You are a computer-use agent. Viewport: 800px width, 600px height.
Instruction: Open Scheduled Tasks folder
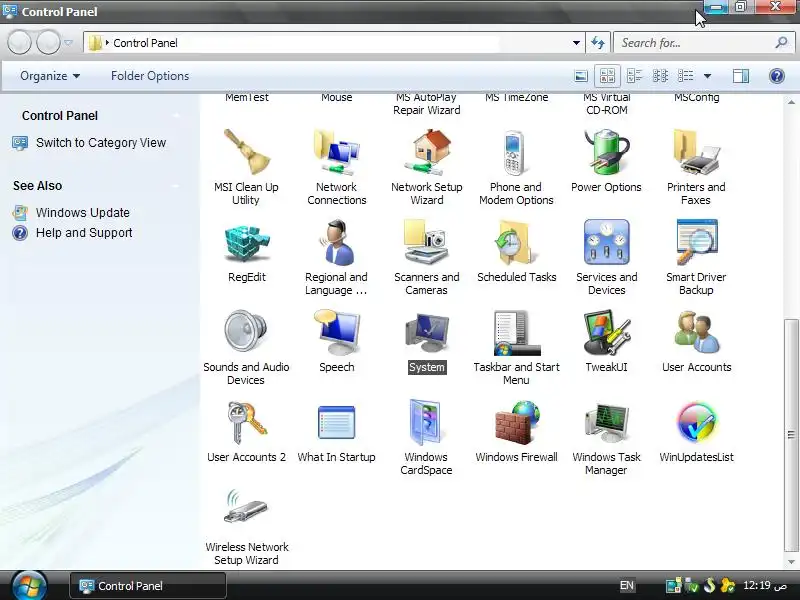[516, 251]
